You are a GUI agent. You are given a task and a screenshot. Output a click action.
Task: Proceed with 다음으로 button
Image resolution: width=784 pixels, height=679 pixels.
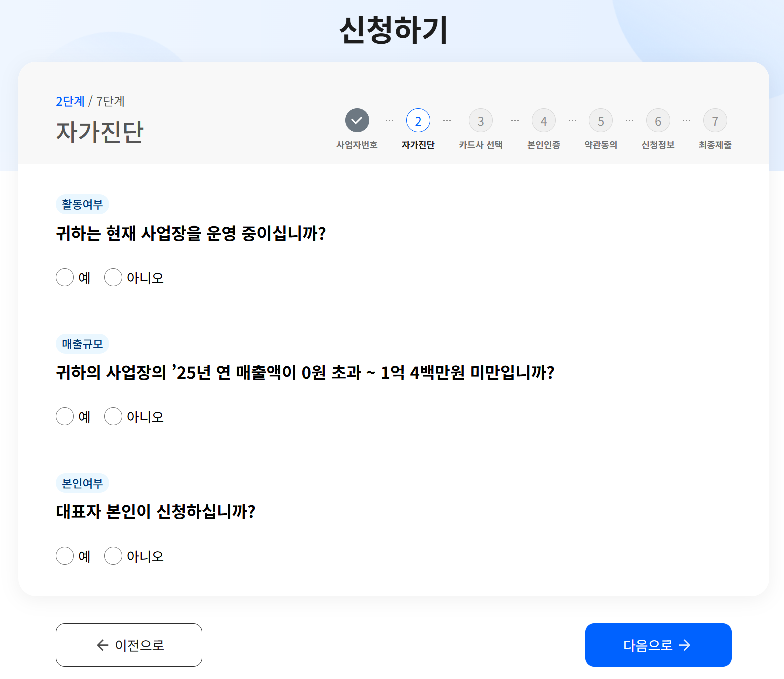658,645
